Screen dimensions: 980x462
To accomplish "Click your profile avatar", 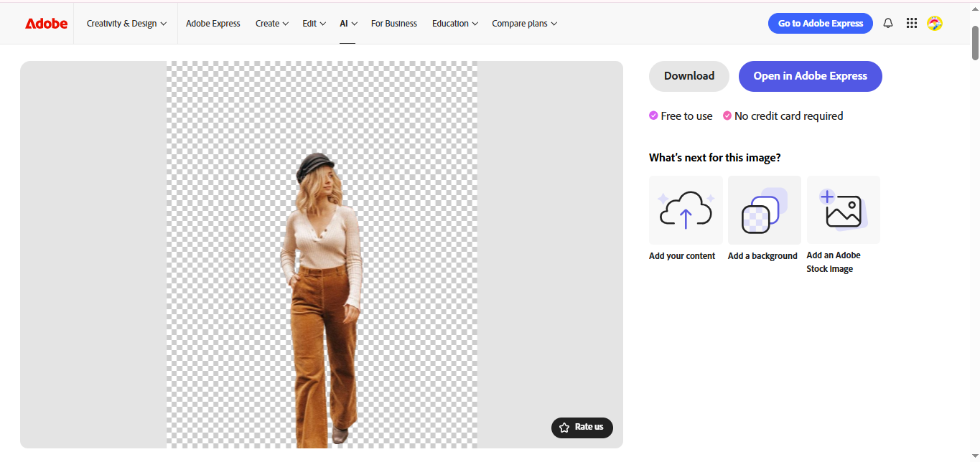I will click(935, 23).
